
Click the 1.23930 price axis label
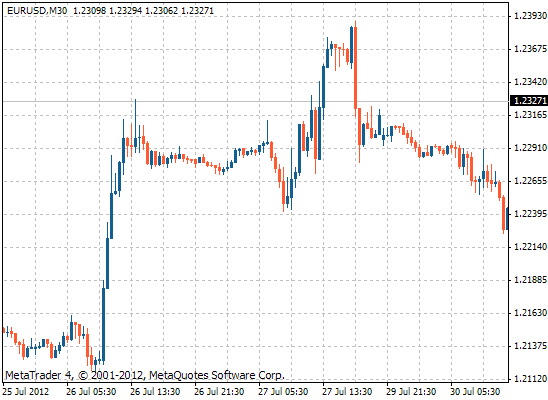(530, 16)
